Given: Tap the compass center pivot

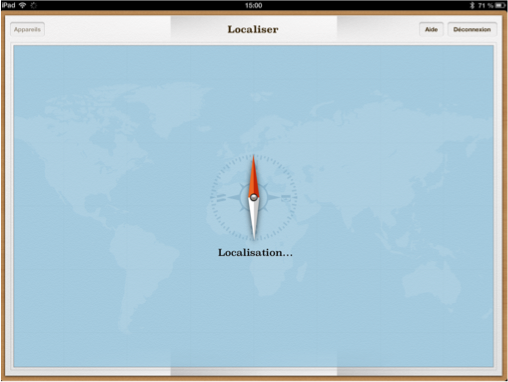Looking at the screenshot, I should click(254, 197).
